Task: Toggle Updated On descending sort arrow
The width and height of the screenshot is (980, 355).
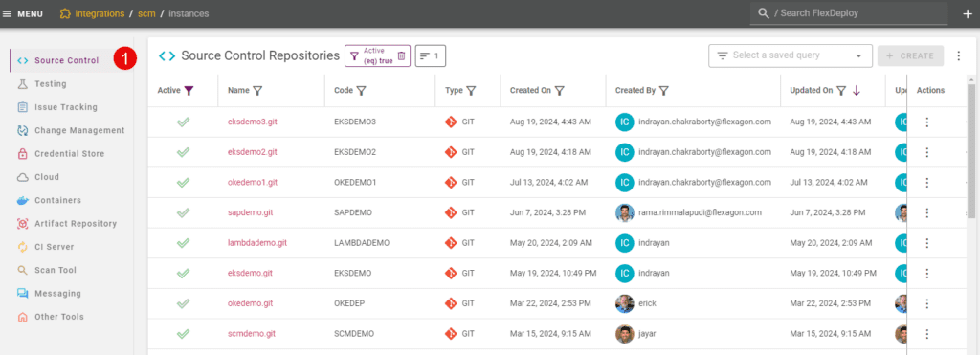Action: (x=857, y=91)
